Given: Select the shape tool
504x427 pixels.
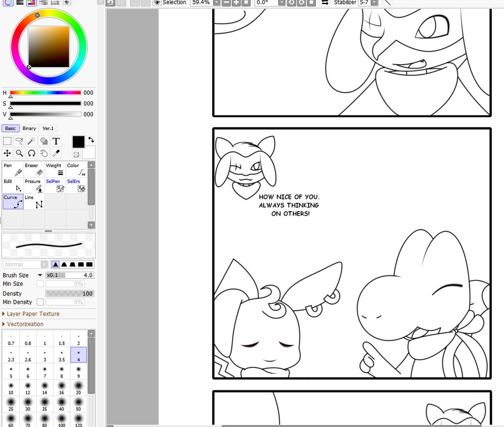Looking at the screenshot, I should tap(44, 141).
